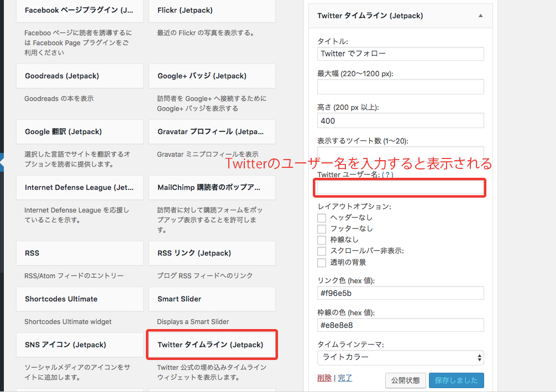Focus the リンク色 hex value field
556x392 pixels.
coord(400,293)
